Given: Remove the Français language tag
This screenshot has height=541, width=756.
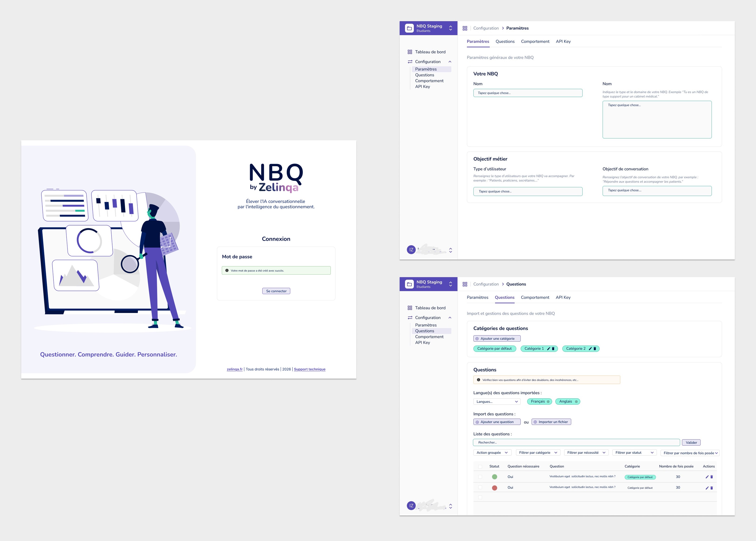Looking at the screenshot, I should pyautogui.click(x=548, y=401).
